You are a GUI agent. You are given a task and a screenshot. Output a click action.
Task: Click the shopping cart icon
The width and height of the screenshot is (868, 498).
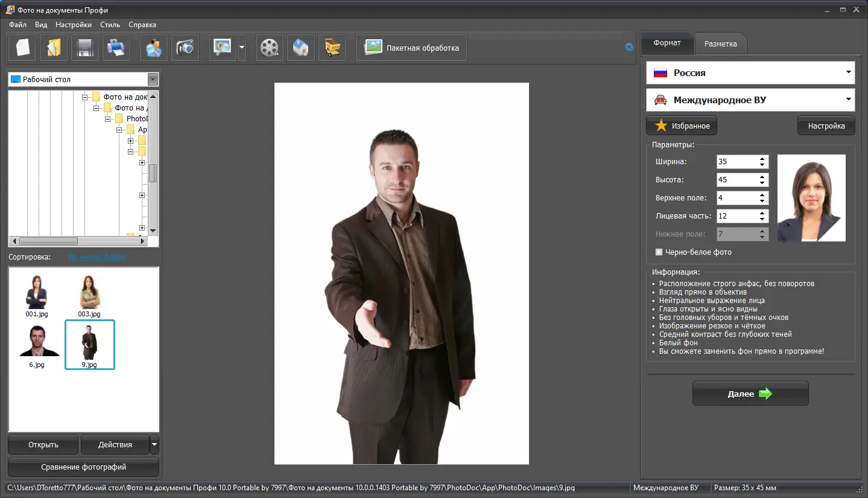(332, 48)
